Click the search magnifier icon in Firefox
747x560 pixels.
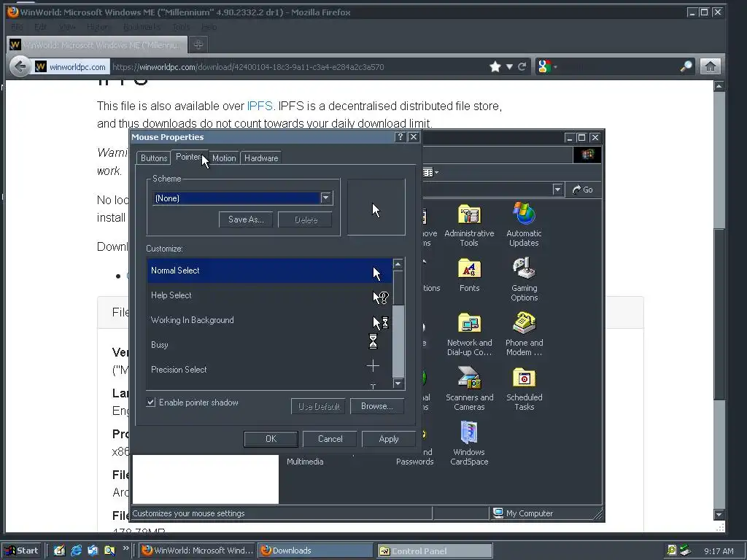[686, 66]
